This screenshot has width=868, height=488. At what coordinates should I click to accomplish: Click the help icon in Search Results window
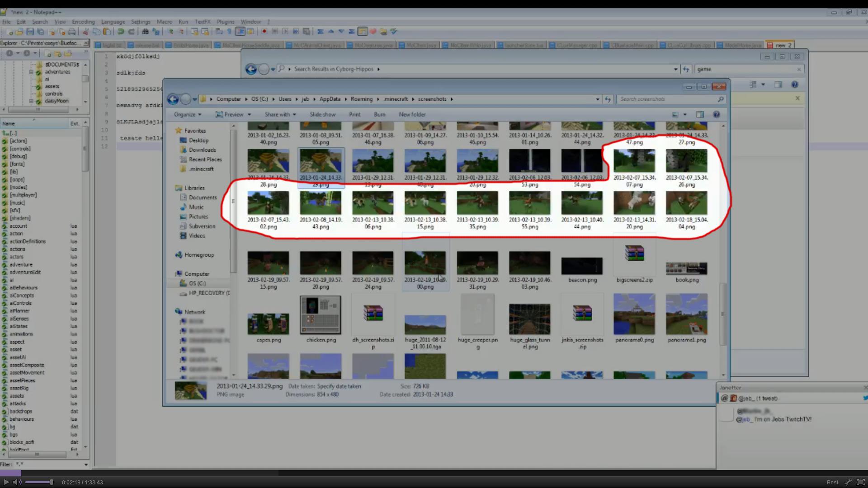click(794, 84)
